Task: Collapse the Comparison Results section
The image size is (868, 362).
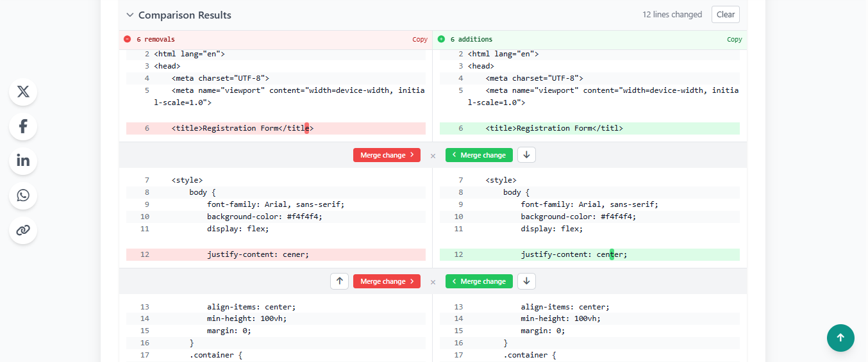Action: pyautogui.click(x=130, y=15)
